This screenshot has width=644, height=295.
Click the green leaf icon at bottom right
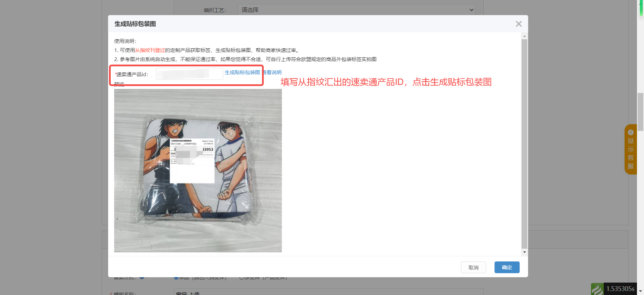tap(597, 289)
